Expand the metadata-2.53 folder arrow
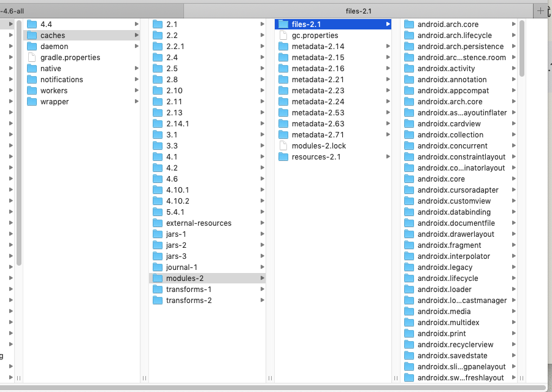The width and height of the screenshot is (552, 392). [x=388, y=112]
